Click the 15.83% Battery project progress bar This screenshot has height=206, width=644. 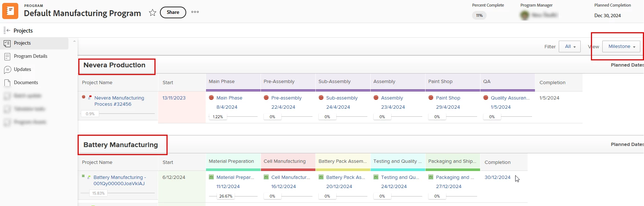pos(118,193)
